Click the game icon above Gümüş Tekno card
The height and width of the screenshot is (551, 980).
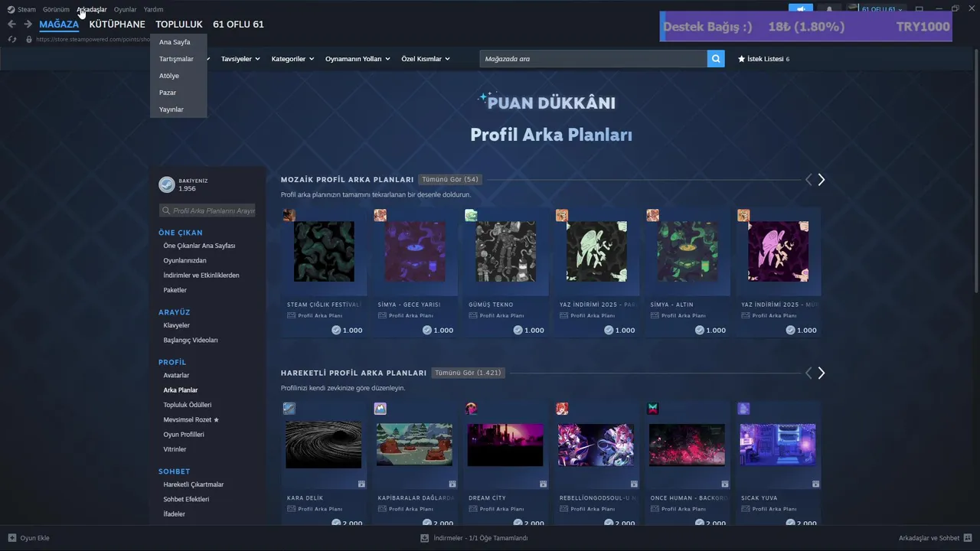point(471,215)
